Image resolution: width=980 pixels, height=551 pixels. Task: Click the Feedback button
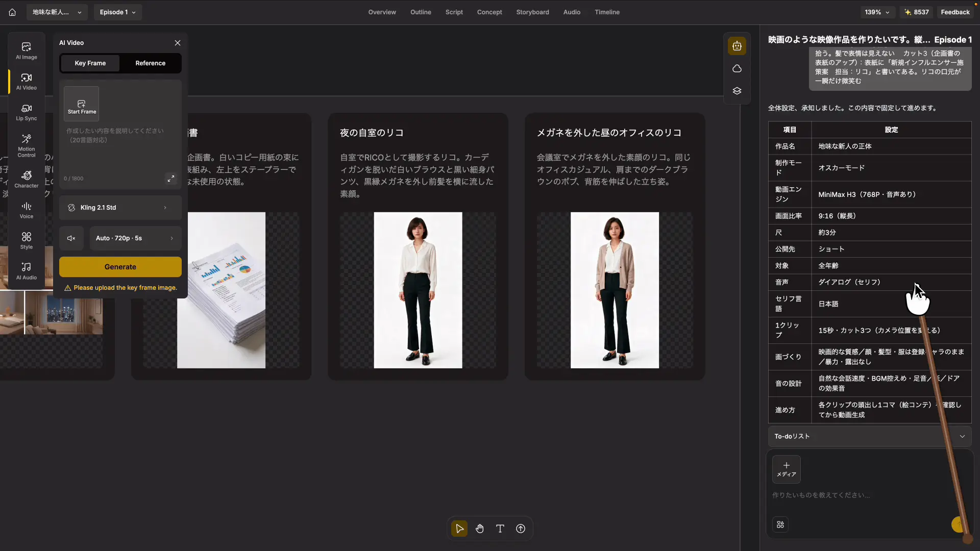pos(955,12)
